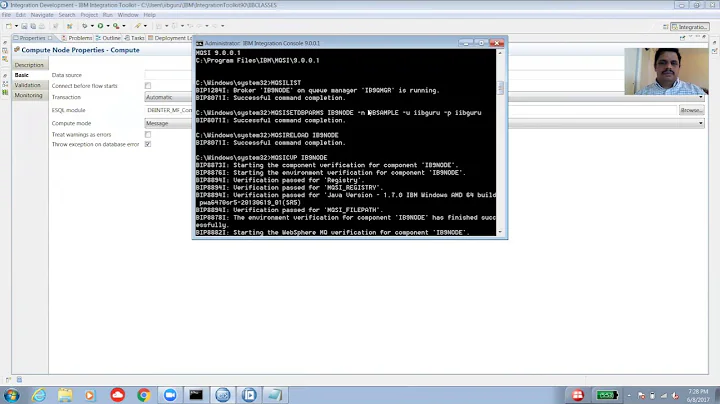The height and width of the screenshot is (404, 720).
Task: Click the Print toolbar icon
Action: [x=42, y=26]
